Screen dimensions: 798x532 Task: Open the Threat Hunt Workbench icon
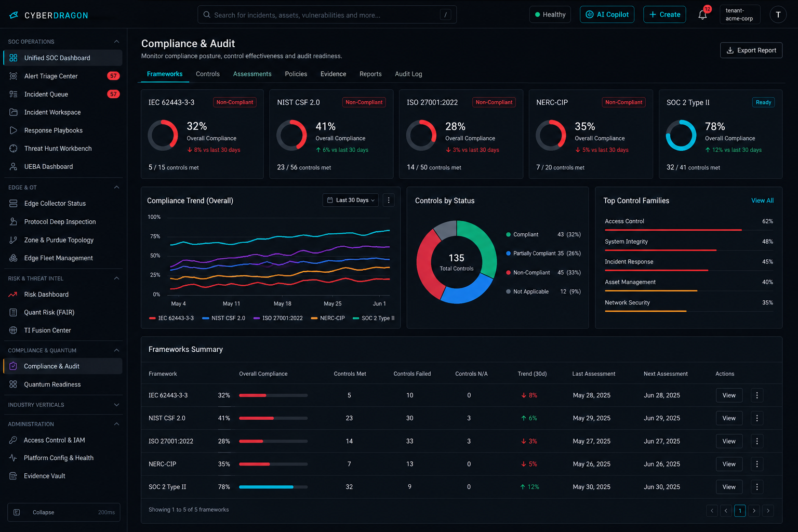(14, 149)
